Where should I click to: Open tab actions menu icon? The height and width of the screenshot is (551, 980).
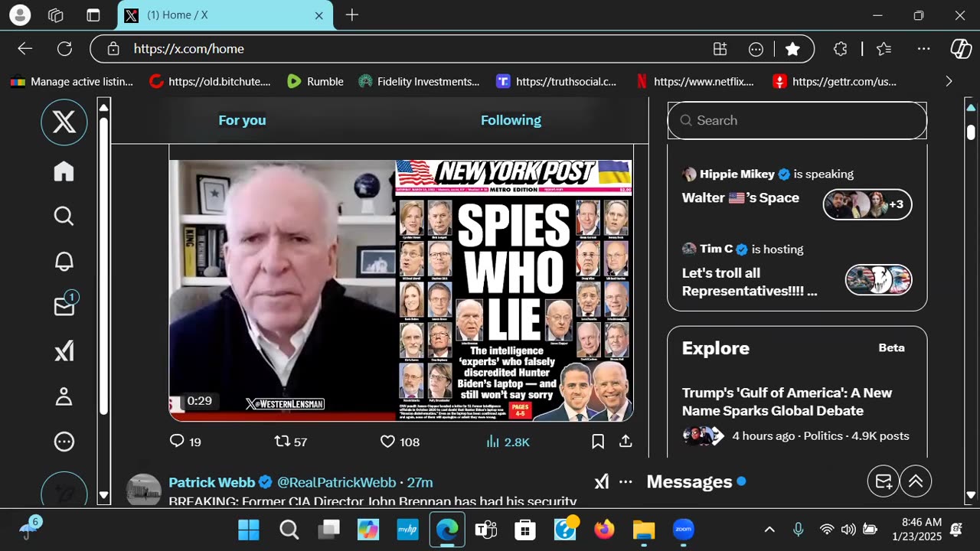coord(93,15)
